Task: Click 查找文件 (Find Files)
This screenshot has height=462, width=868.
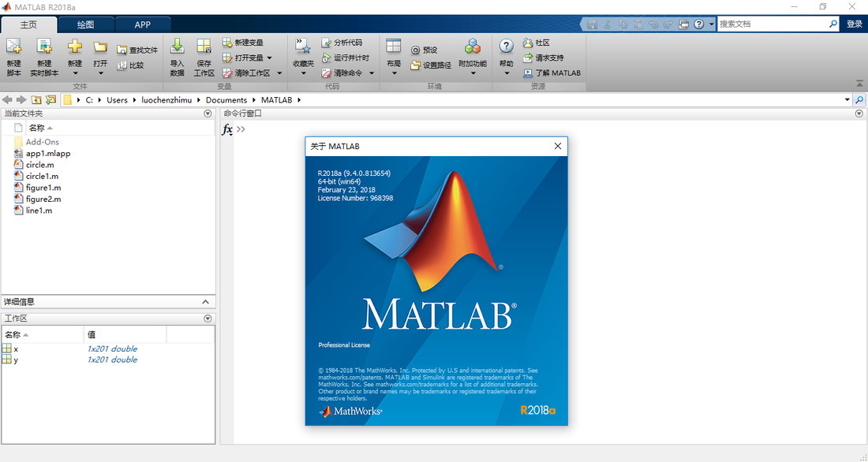Action: click(137, 50)
